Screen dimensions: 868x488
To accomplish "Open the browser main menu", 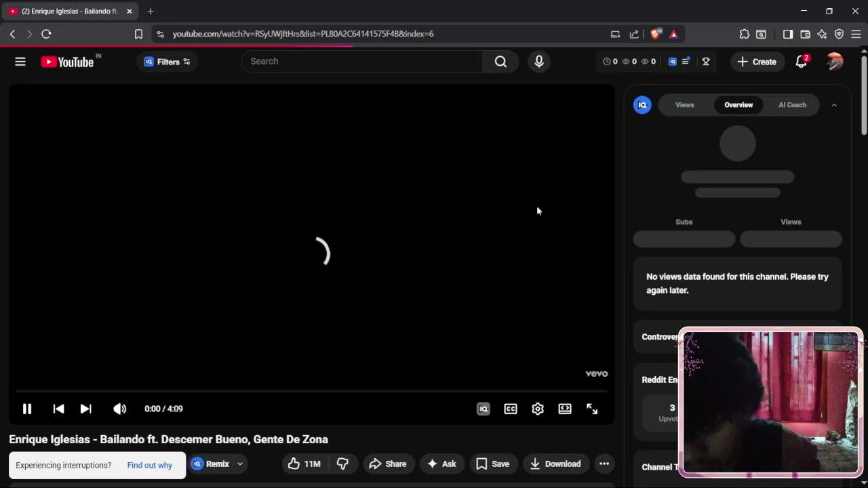I will tap(856, 34).
